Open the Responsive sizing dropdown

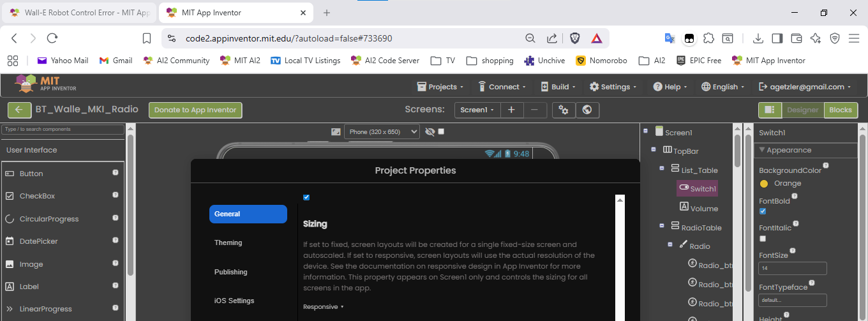pyautogui.click(x=324, y=307)
